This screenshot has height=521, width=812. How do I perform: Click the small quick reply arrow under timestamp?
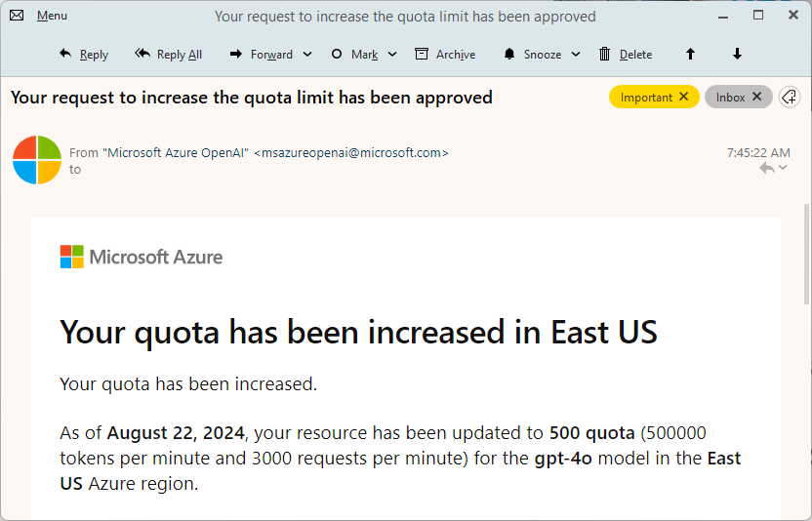click(x=767, y=169)
